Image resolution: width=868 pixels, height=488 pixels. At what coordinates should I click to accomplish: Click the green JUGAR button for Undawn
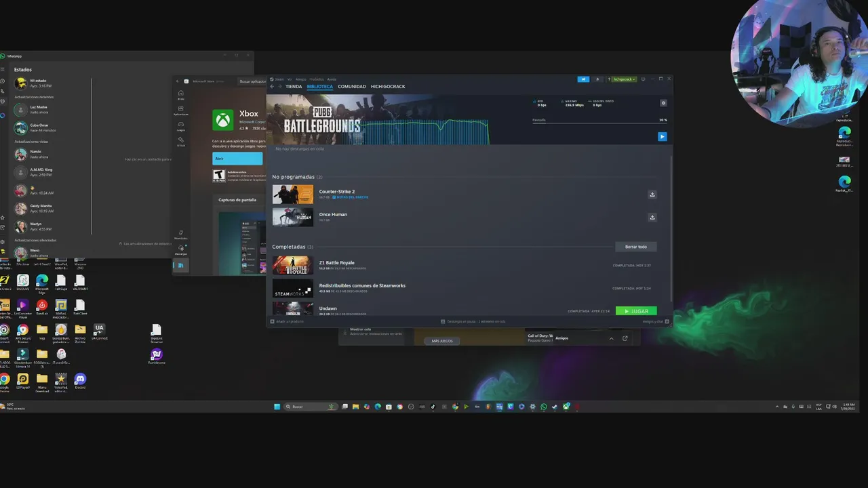(x=636, y=311)
